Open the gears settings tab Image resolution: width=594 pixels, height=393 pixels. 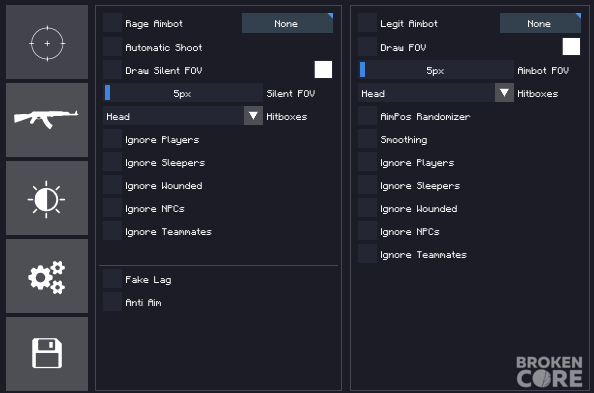tap(47, 276)
